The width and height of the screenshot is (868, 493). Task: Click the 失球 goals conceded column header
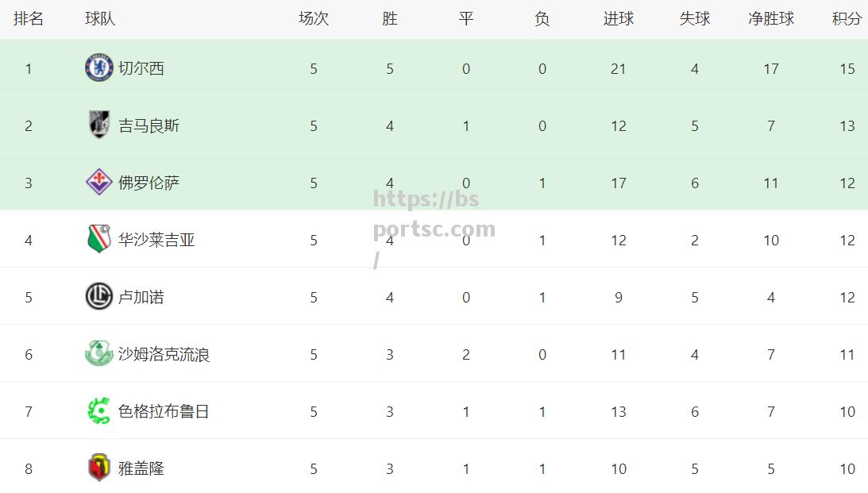pos(695,19)
